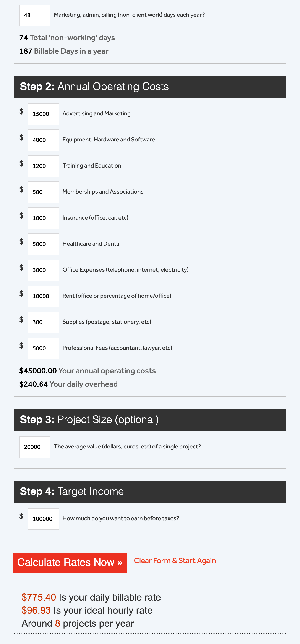Click the annual operating costs total text

87,371
